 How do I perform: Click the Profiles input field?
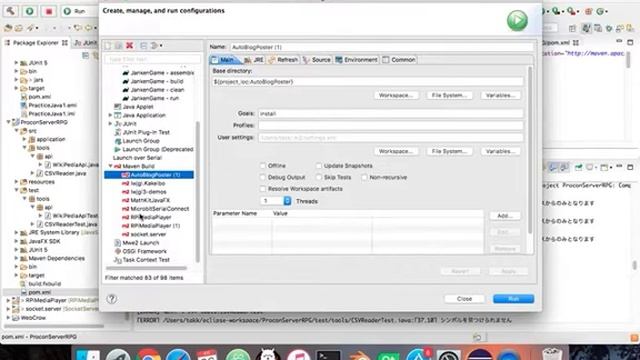pos(391,125)
